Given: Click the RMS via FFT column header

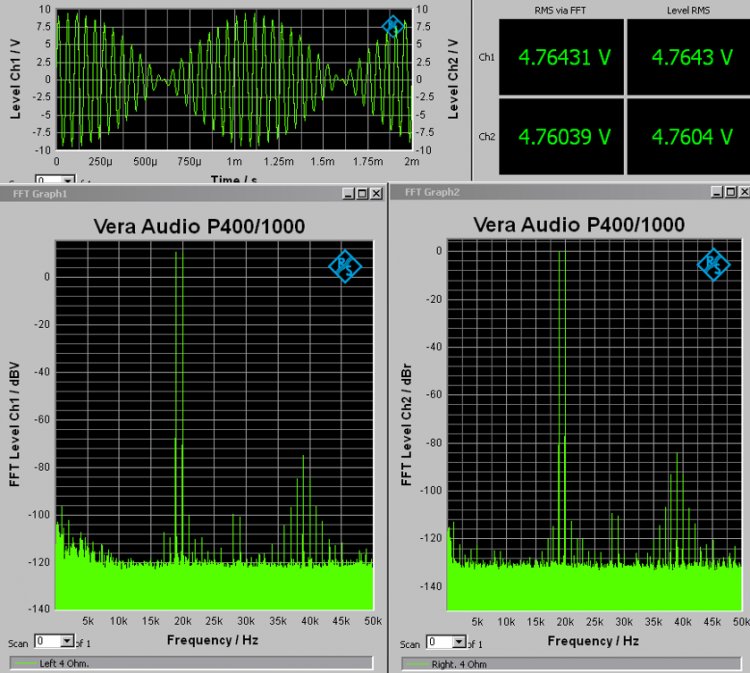Looking at the screenshot, I should [x=560, y=10].
